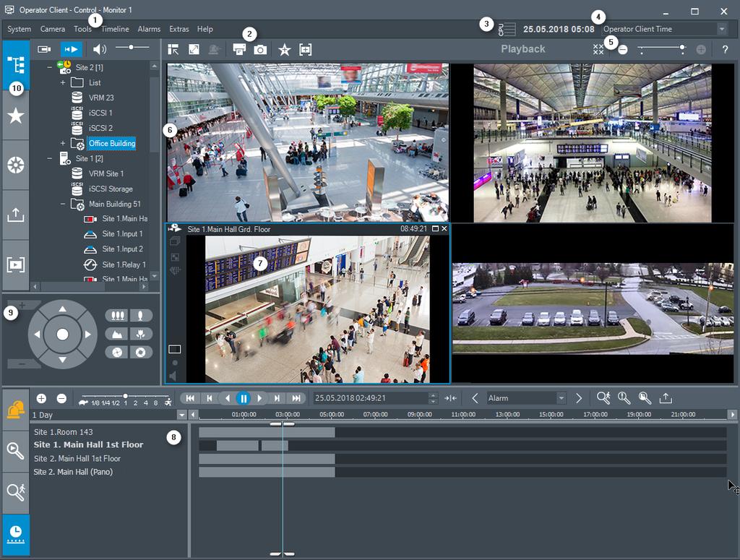The width and height of the screenshot is (740, 560).
Task: Go to next alarm event arrow
Action: pos(579,398)
